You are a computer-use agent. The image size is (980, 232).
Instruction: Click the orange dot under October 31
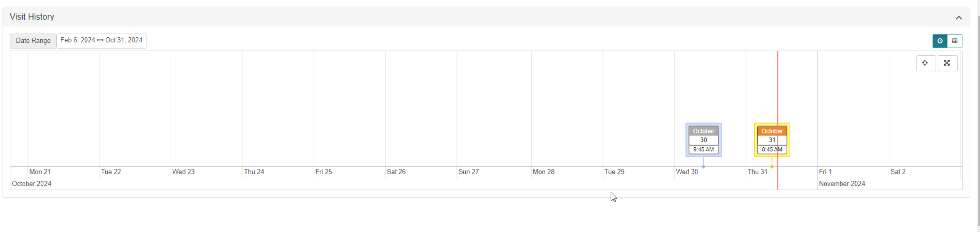[772, 167]
